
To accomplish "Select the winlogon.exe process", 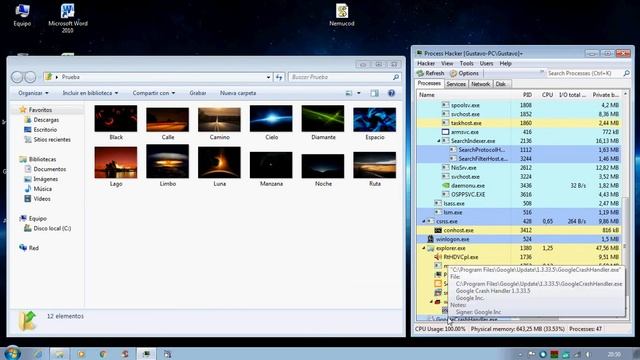I will pos(519,240).
